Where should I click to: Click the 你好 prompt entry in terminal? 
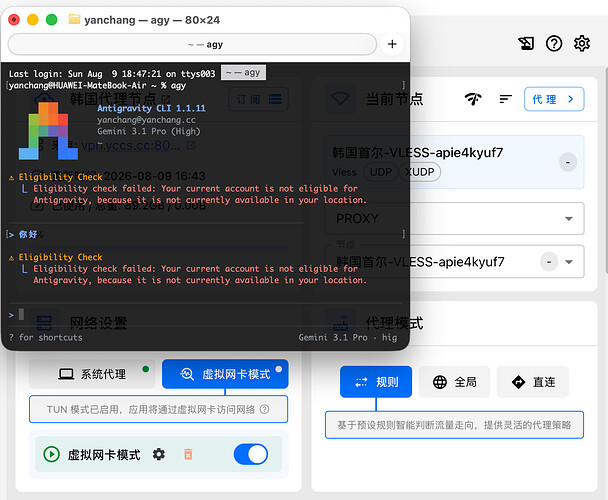tap(28, 234)
